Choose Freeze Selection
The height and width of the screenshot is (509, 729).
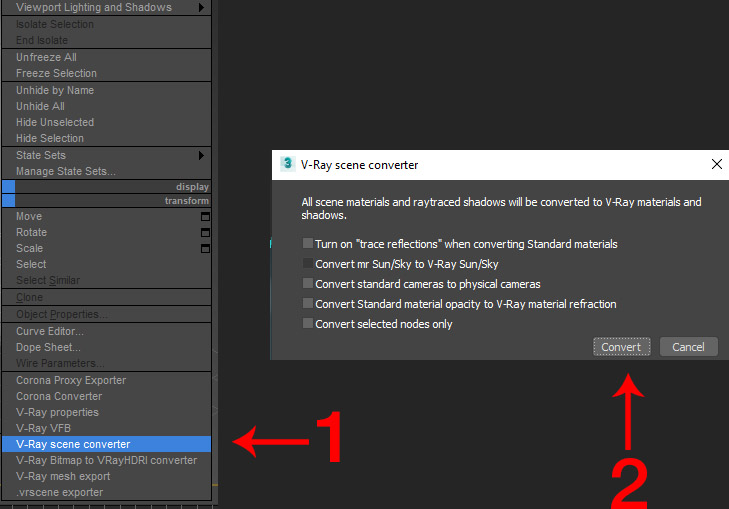[x=106, y=73]
